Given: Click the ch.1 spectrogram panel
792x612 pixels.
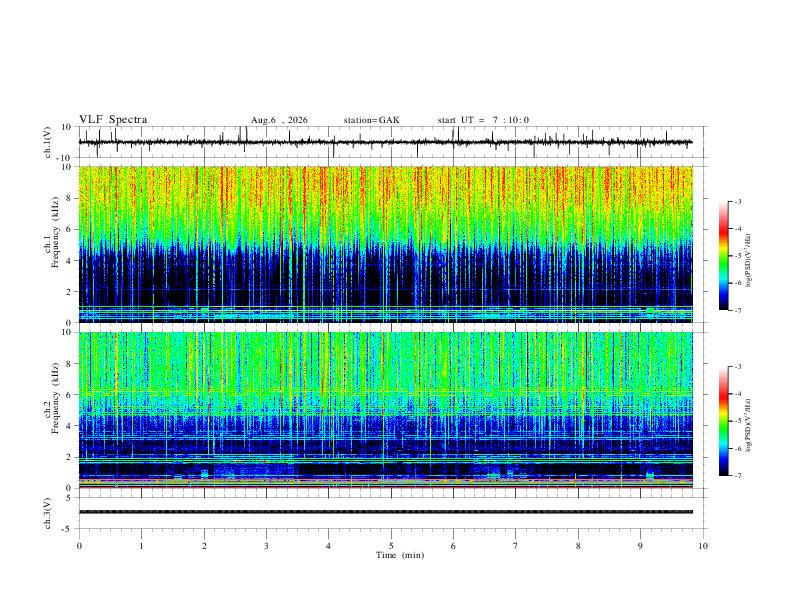Looking at the screenshot, I should (x=386, y=244).
